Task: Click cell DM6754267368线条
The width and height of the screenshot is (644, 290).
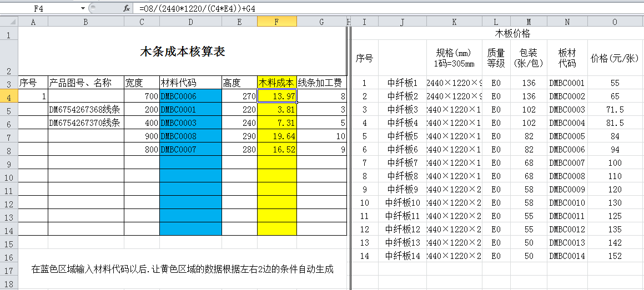Action: point(85,110)
